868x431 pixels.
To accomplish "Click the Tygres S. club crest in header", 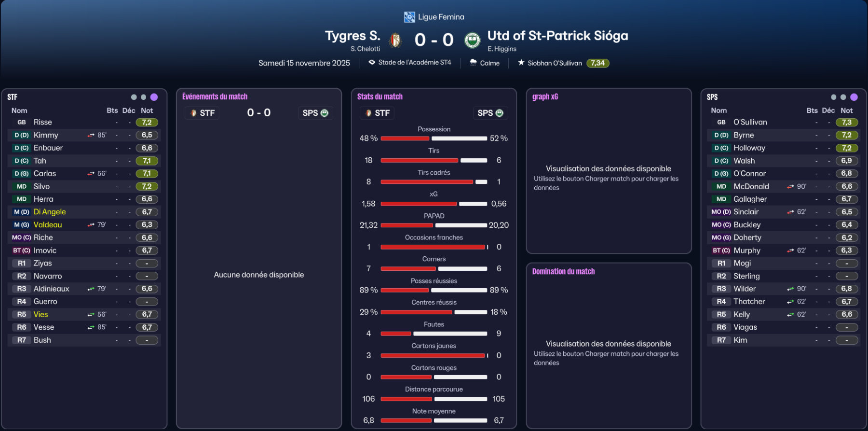I will click(395, 40).
